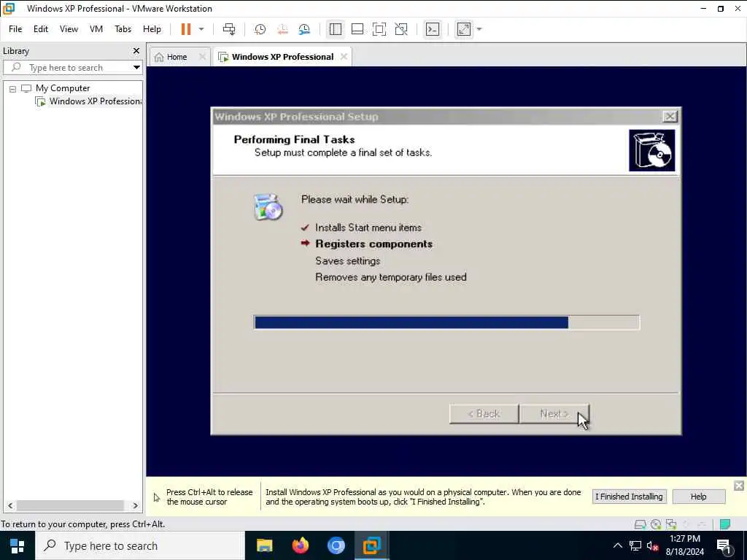Click the Setup CD icon beside Please wait
Viewport: 747px width, 560px height.
pos(268,206)
